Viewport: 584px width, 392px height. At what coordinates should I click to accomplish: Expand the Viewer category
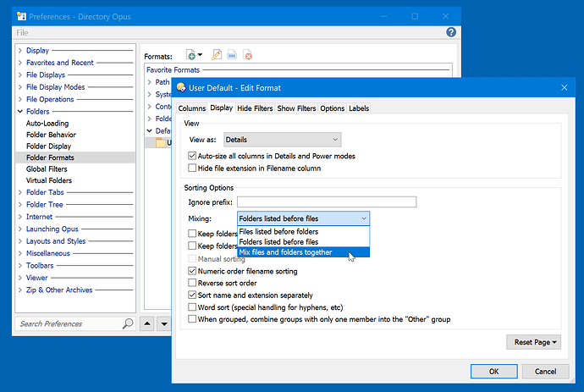pyautogui.click(x=20, y=278)
